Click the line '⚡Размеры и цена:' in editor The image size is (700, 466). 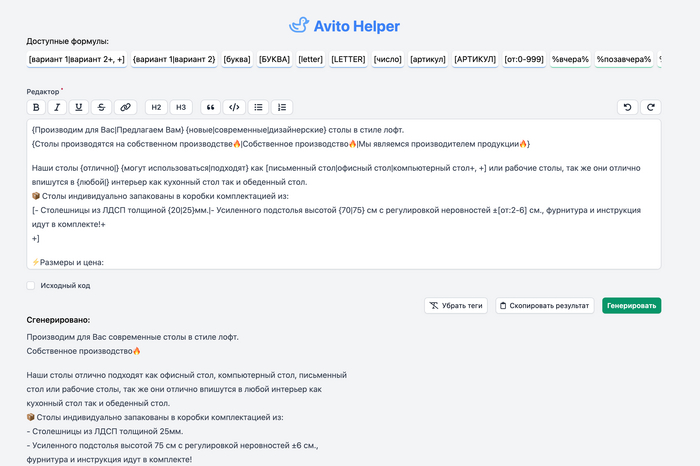click(x=68, y=262)
